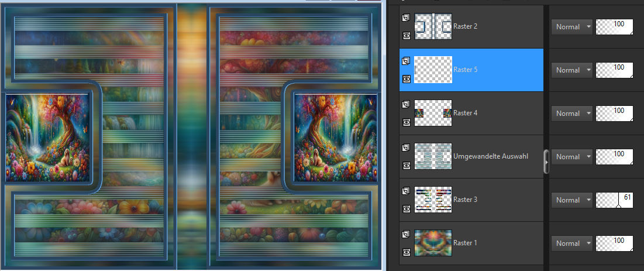
Task: Click the layer type icon for Raster 5
Action: coord(407,61)
